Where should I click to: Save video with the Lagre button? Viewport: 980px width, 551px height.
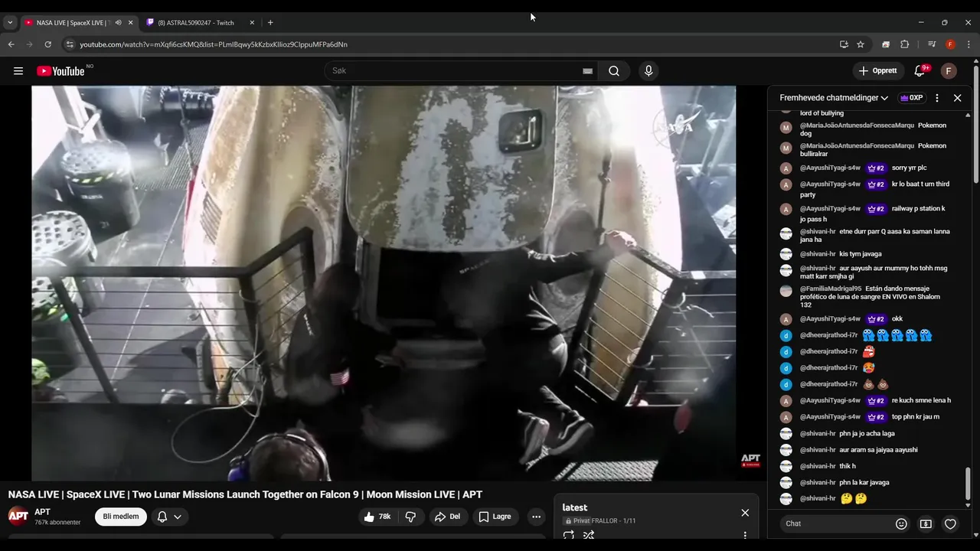tap(495, 517)
